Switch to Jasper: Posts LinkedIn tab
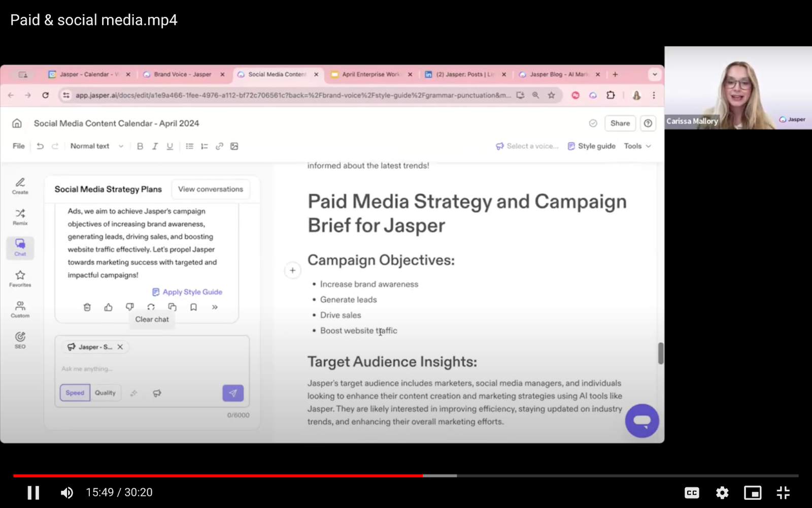 [465, 74]
